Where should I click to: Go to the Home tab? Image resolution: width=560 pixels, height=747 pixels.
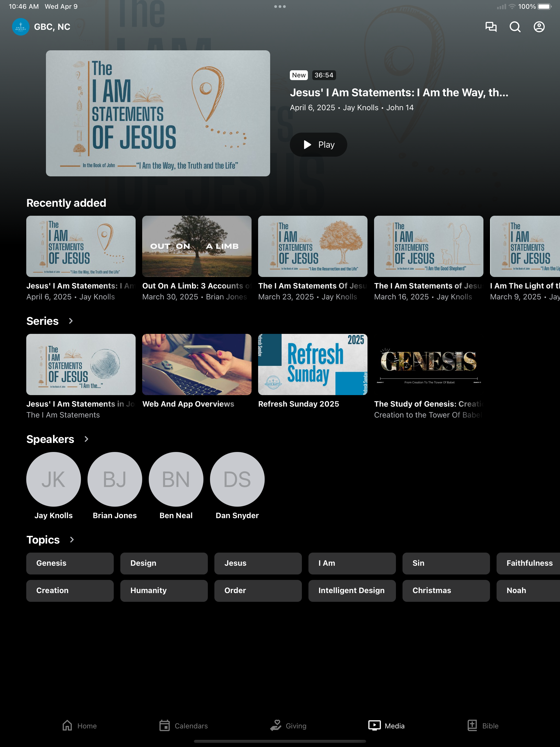point(79,725)
